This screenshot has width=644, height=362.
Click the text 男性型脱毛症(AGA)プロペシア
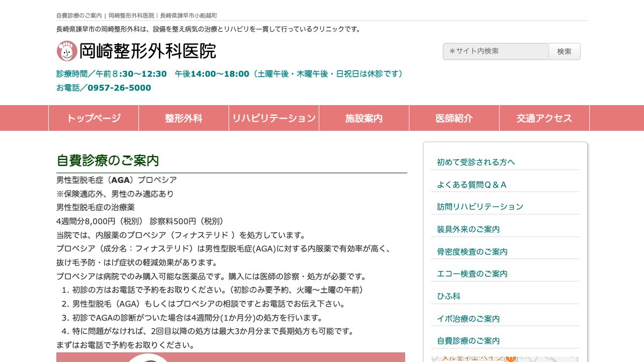(x=116, y=180)
